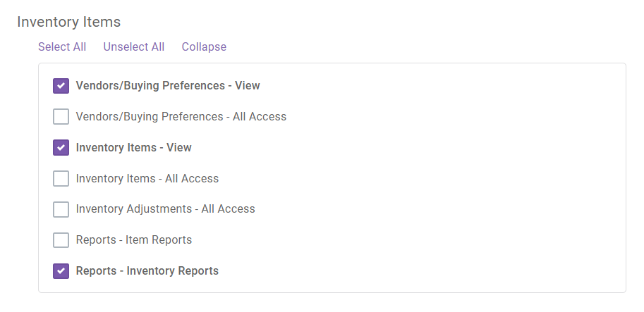This screenshot has width=644, height=312.
Task: Disable Reports - Inventory Reports checkbox
Action: (x=61, y=271)
